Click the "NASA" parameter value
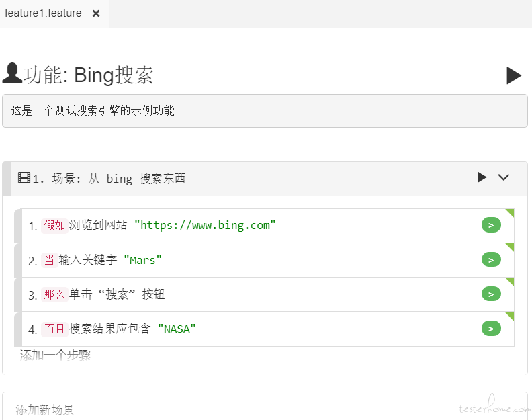 click(x=177, y=329)
